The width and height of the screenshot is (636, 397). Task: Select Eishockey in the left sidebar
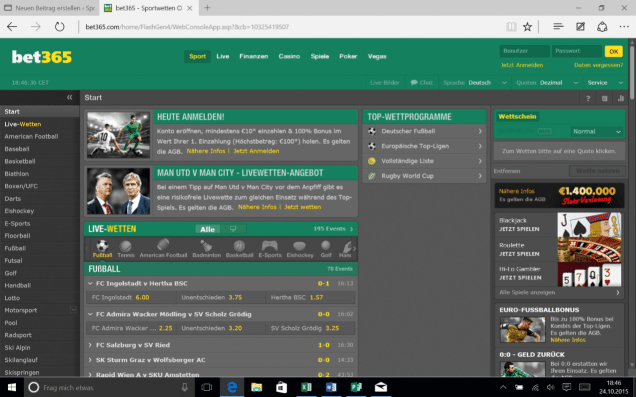(39, 211)
